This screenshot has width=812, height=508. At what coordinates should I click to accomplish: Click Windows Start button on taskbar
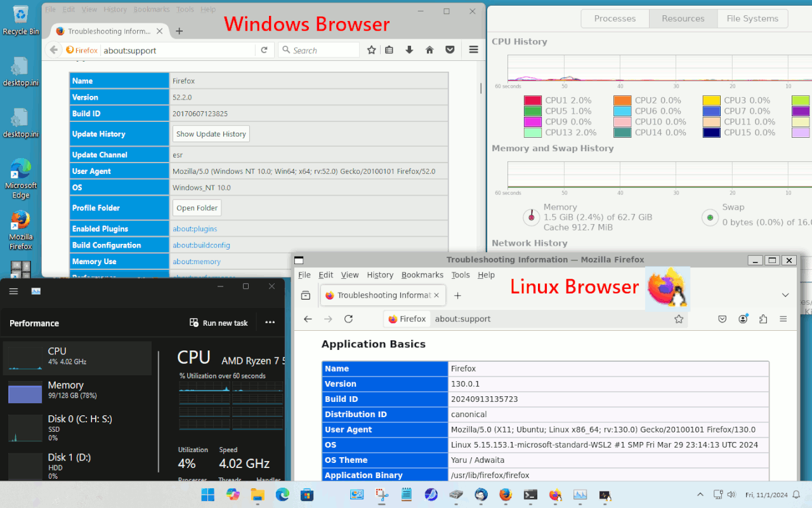(x=207, y=494)
